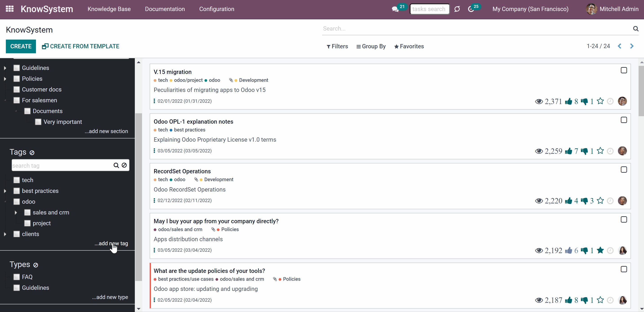Click the article list scrollbar thumb

[x=641, y=91]
